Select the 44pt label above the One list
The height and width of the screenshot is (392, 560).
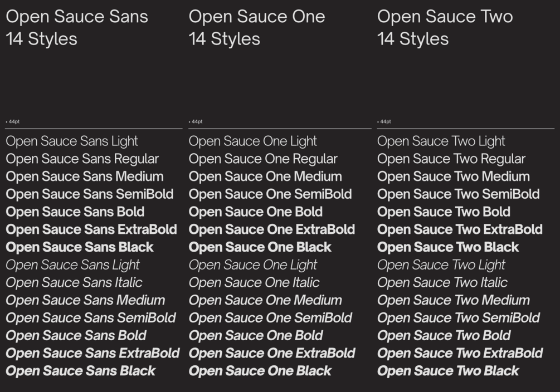197,121
